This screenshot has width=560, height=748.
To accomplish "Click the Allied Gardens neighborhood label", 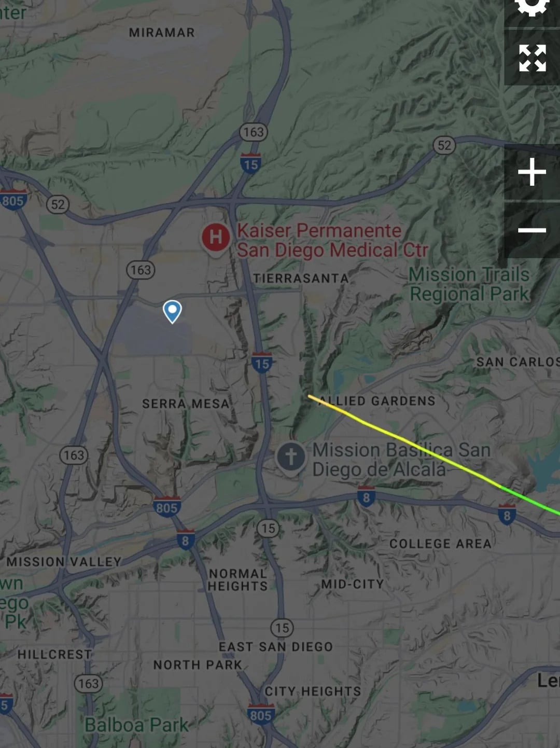I will pyautogui.click(x=377, y=401).
